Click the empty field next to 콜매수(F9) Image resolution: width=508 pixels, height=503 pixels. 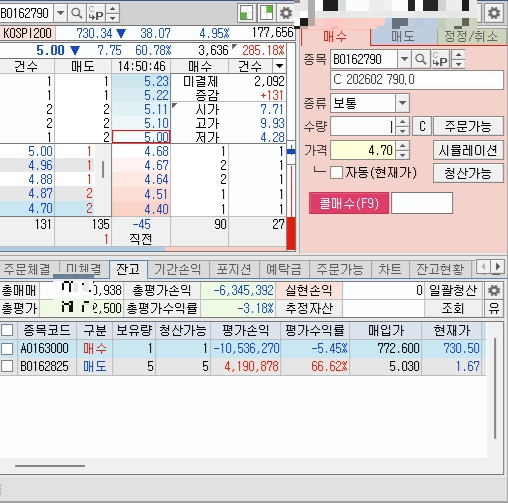click(x=422, y=203)
